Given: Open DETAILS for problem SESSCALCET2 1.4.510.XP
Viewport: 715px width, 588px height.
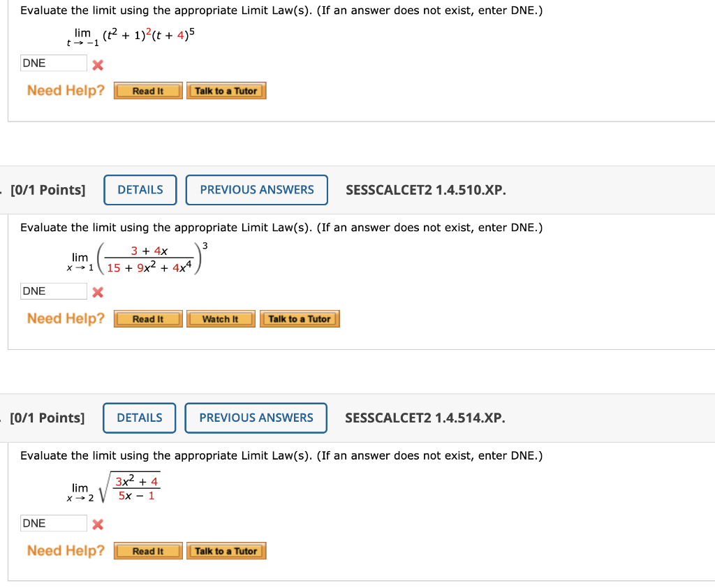Looking at the screenshot, I should click(x=140, y=189).
